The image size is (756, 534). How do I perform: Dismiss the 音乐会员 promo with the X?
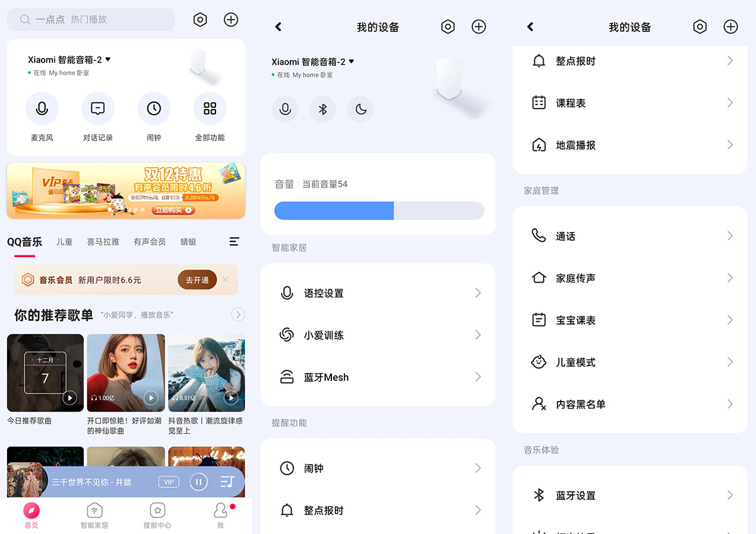coord(226,279)
